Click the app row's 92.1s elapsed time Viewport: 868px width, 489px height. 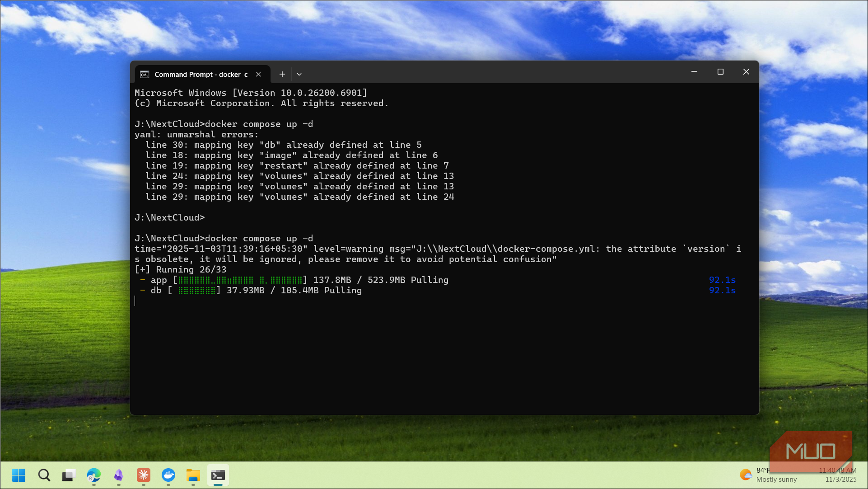(x=722, y=280)
